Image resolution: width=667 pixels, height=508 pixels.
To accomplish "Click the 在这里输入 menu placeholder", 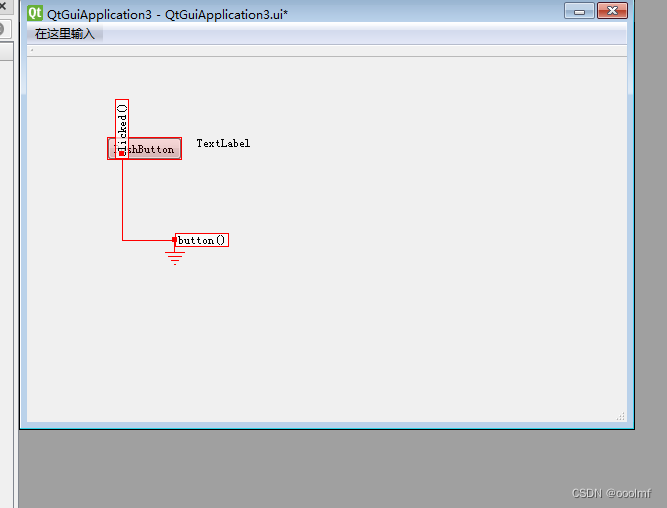I will [65, 34].
